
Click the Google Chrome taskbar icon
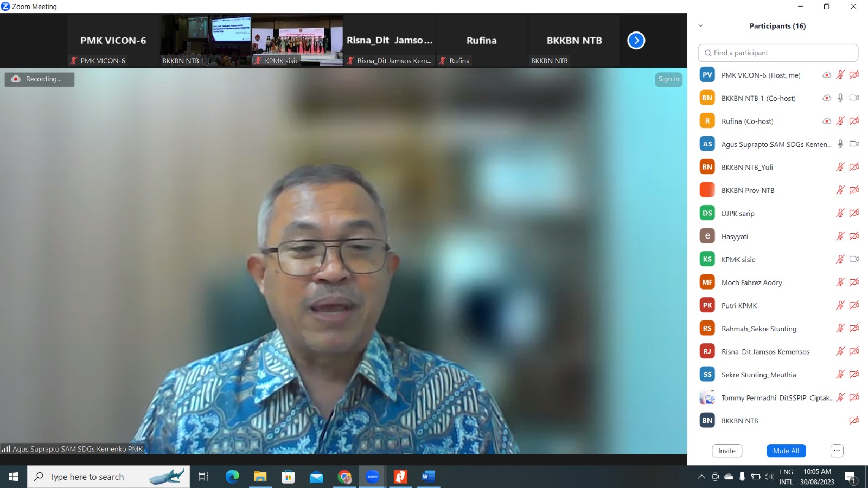click(344, 477)
